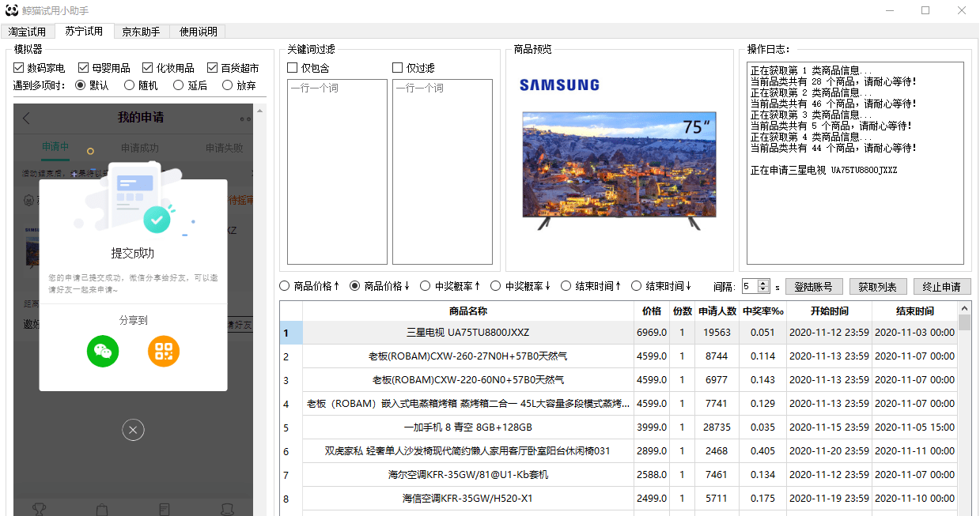Increase the interval value with the up arrow
This screenshot has height=516, width=980.
tap(762, 282)
